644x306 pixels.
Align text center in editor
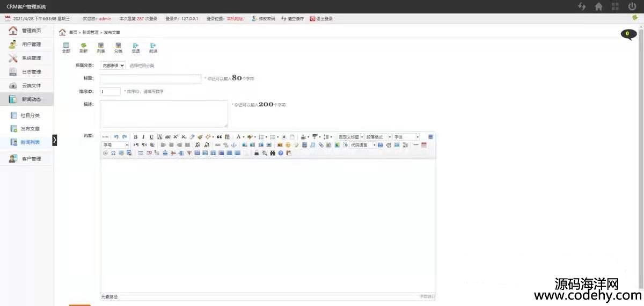click(x=171, y=145)
